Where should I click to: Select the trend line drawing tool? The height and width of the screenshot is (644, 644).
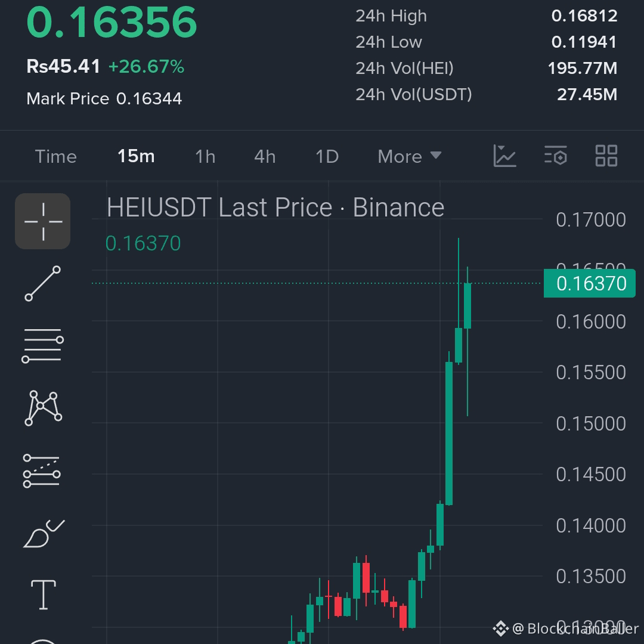pos(43,283)
